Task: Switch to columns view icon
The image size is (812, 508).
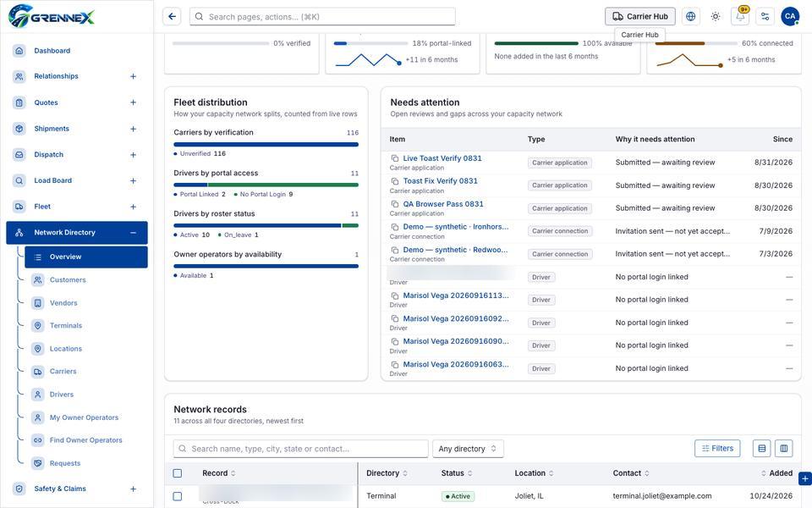Action: (x=783, y=449)
